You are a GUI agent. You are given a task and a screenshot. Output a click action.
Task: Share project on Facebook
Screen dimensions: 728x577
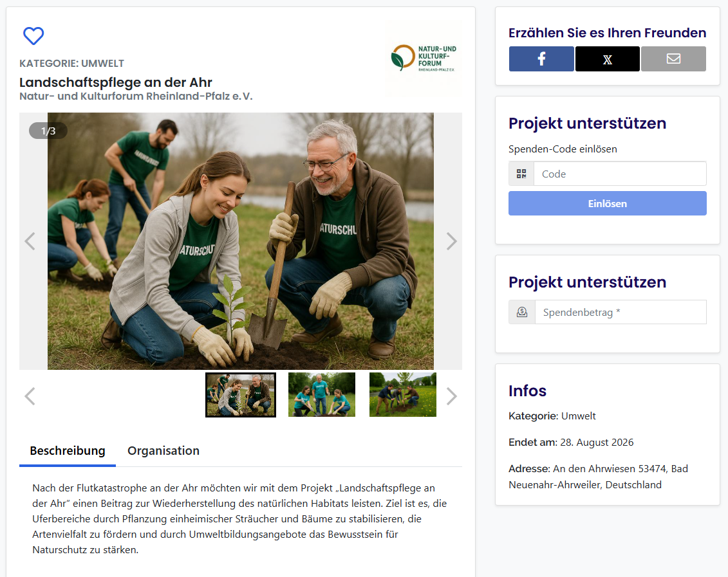541,59
